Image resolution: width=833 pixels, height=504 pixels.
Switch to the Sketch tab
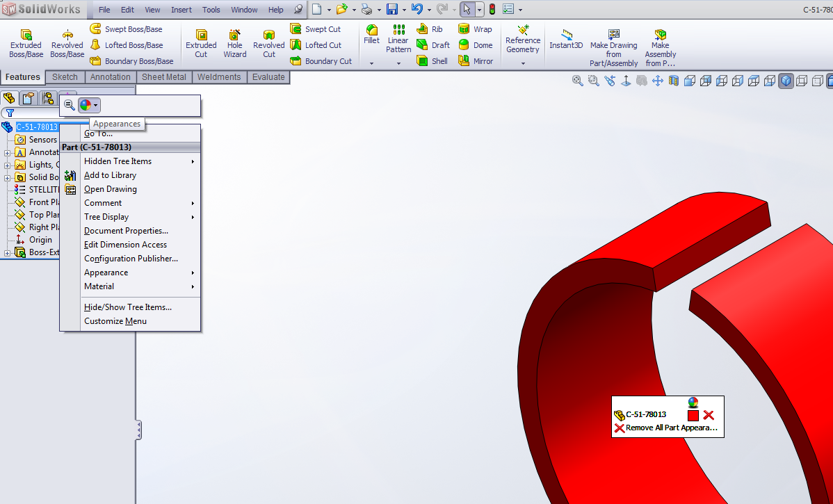click(x=65, y=77)
